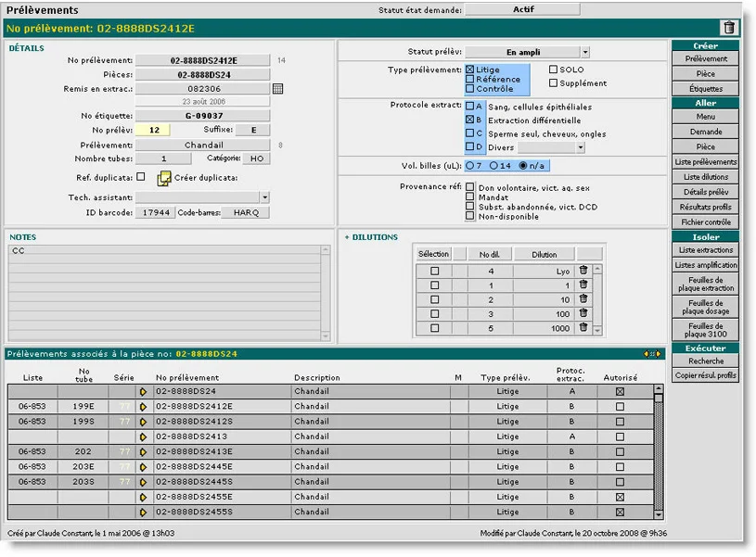Select the 7 uL Vol. billes radio
Screen dimensions: 756x557
(469, 165)
